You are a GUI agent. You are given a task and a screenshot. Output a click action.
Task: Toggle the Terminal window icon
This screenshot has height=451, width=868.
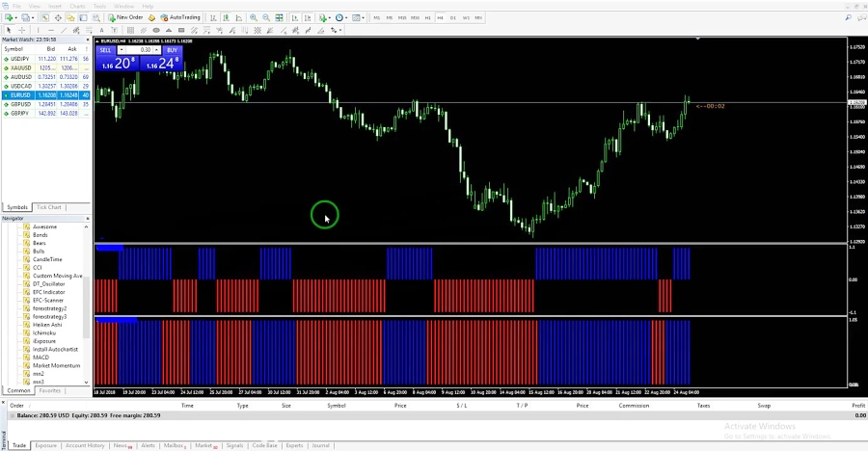click(x=84, y=17)
